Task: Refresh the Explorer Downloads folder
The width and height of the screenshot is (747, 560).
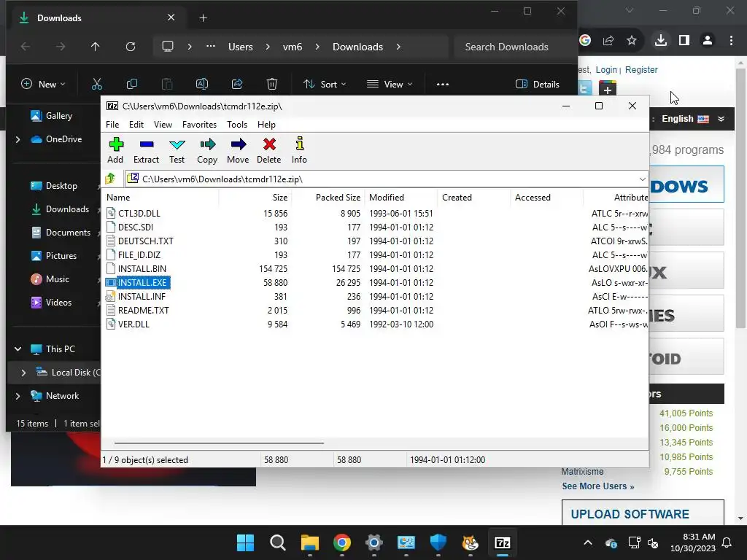Action: point(131,47)
